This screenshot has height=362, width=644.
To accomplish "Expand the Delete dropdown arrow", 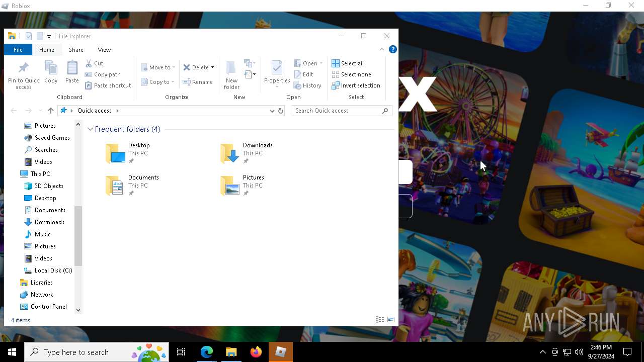I will (x=212, y=67).
